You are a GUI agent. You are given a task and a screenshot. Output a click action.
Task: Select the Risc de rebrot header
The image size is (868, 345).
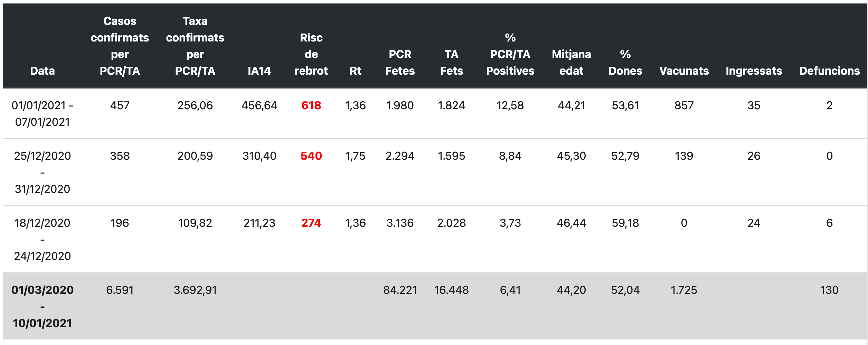(311, 54)
